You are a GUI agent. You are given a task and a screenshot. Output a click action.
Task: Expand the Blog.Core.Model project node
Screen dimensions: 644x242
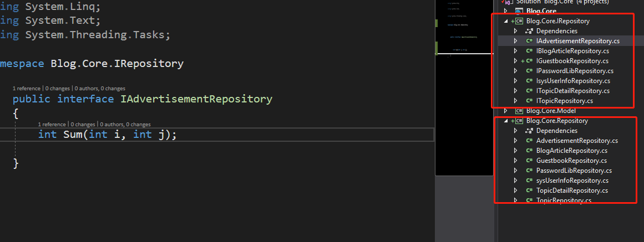(506, 111)
